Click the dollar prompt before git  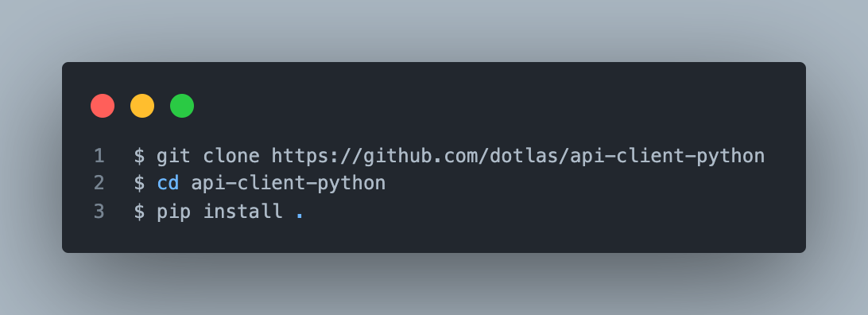tap(139, 156)
